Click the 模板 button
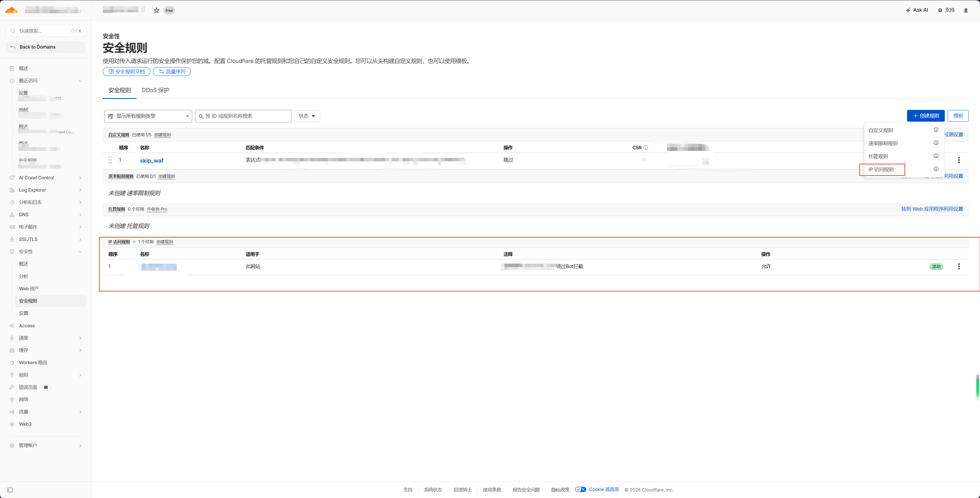The height and width of the screenshot is (498, 980). click(958, 116)
